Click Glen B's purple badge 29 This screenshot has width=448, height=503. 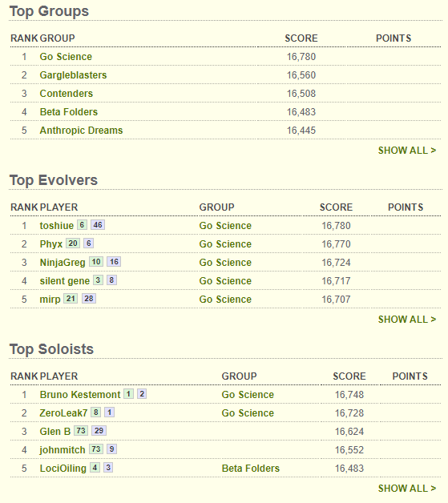99,430
